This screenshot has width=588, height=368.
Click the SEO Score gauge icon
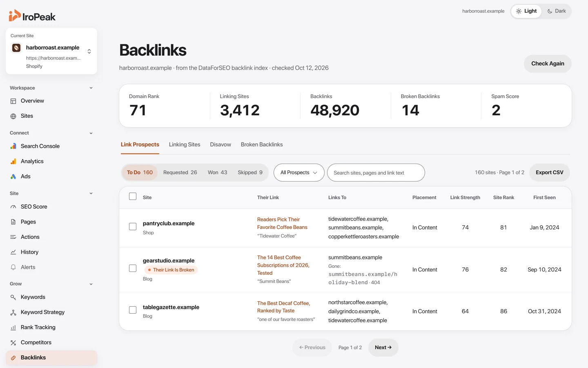click(13, 207)
